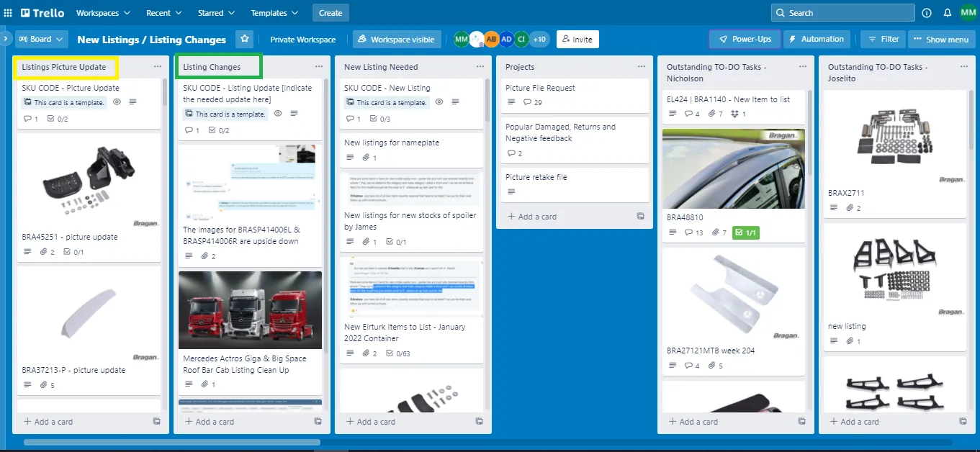
Task: Expand the Starred dropdown
Action: click(216, 13)
